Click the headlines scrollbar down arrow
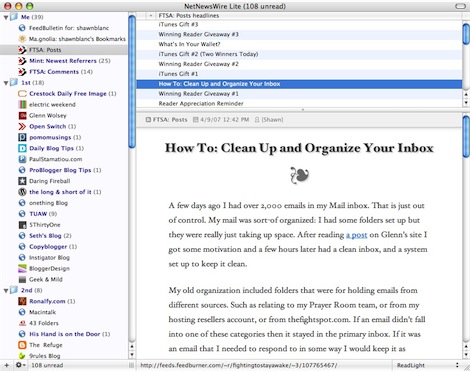This screenshot has height=371, width=470. tap(466, 103)
